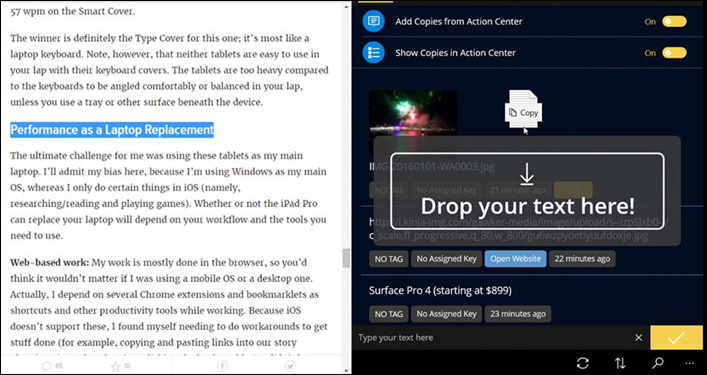Click the Twitter share icon below the article
The width and height of the screenshot is (707, 375).
[291, 366]
